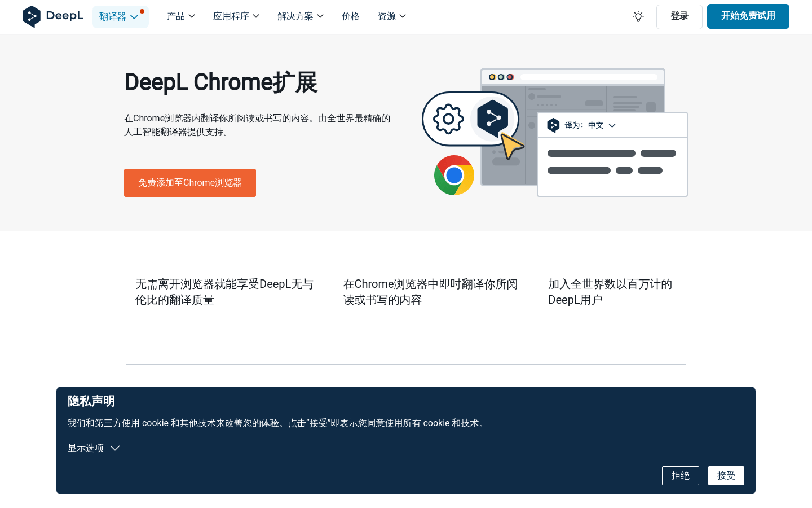
Task: Click the 登录 button
Action: tap(679, 16)
